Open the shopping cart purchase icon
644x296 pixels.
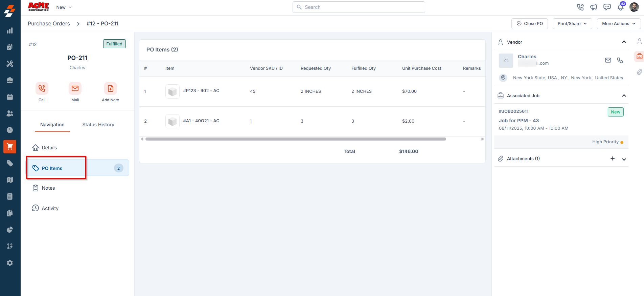point(10,147)
